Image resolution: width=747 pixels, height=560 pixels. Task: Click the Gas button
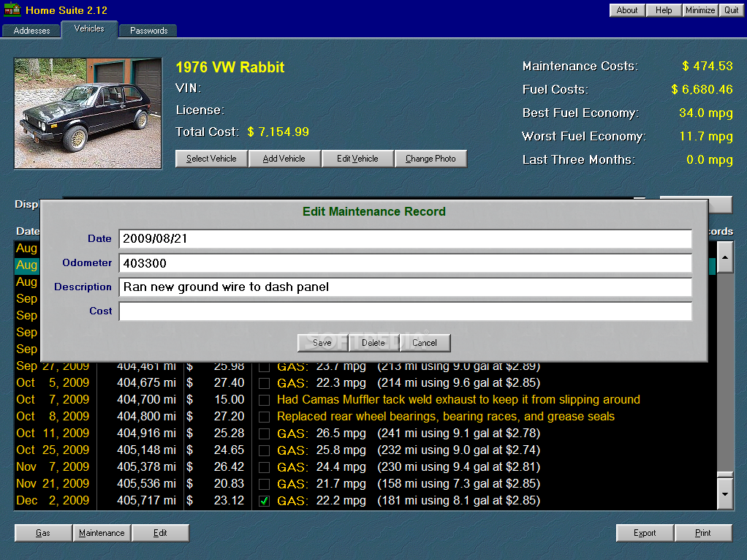(x=43, y=533)
